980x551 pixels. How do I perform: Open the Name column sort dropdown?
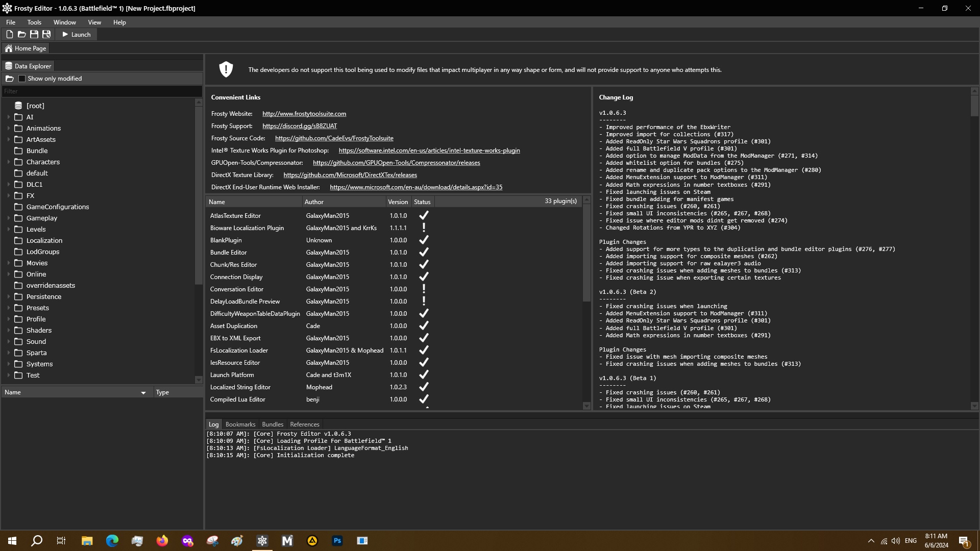click(143, 392)
